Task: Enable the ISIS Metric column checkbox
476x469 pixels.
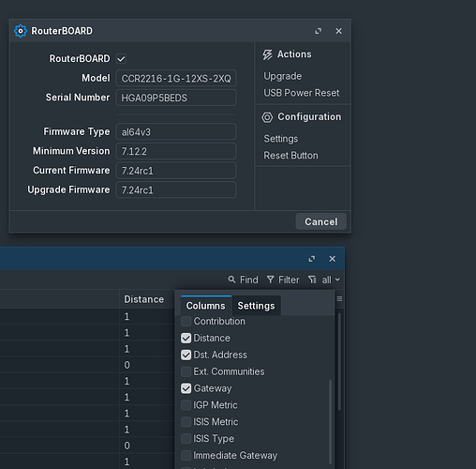Action: tap(186, 422)
